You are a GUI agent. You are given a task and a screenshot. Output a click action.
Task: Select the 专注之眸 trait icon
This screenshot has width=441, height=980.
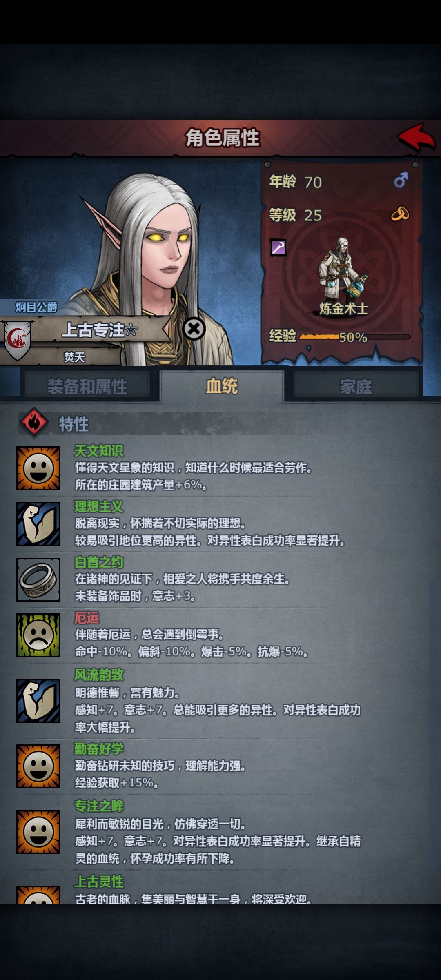click(x=38, y=832)
